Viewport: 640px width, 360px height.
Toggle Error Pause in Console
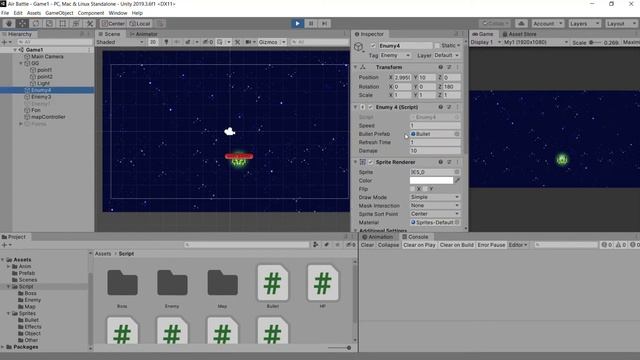(x=491, y=245)
